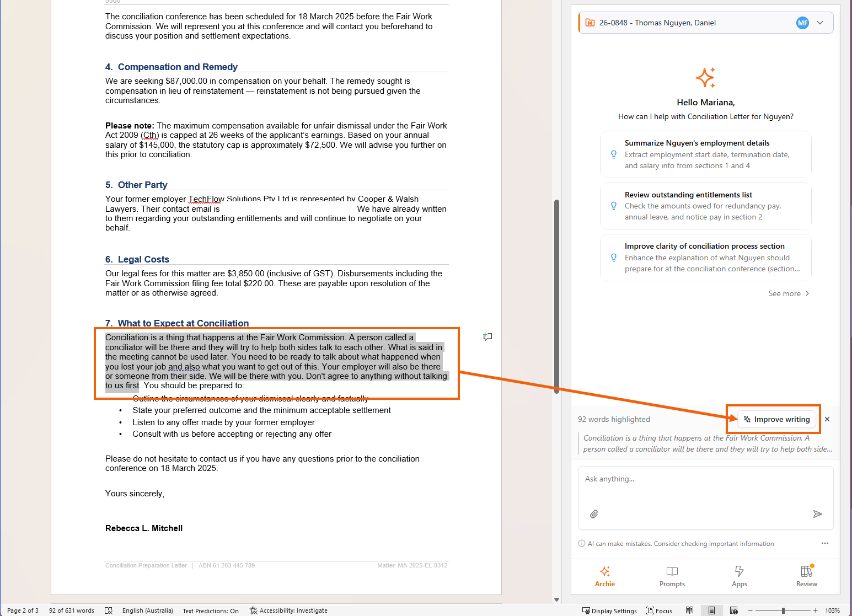Open the proofing errors icon
The height and width of the screenshot is (616, 852).
[x=109, y=610]
